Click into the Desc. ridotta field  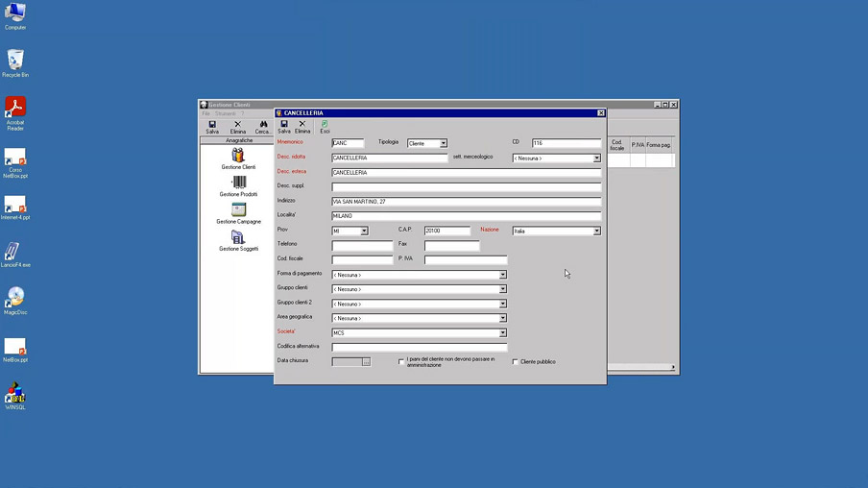[390, 158]
